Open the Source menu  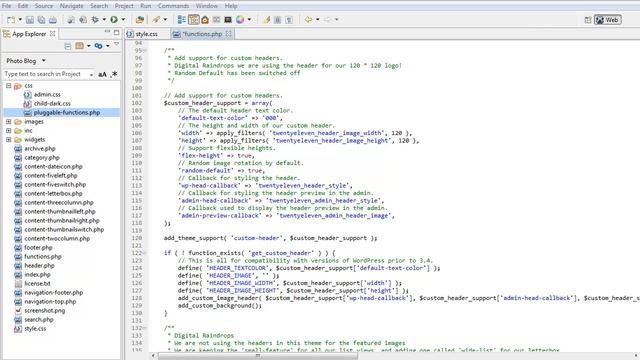click(x=44, y=6)
